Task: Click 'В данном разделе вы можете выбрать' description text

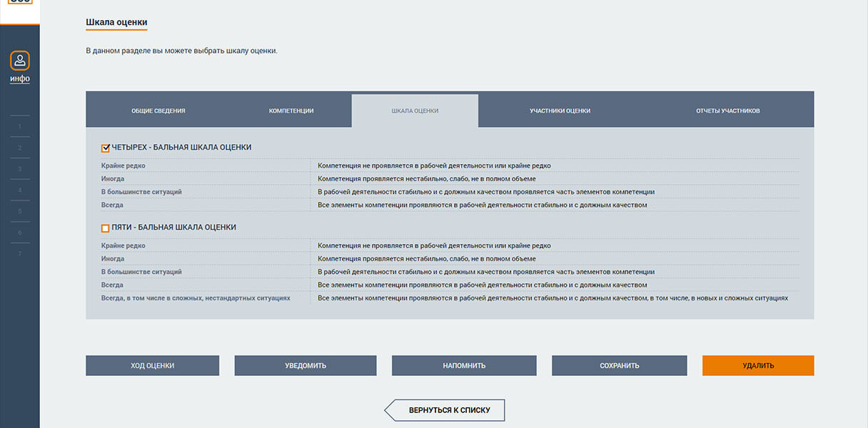Action: (x=181, y=51)
